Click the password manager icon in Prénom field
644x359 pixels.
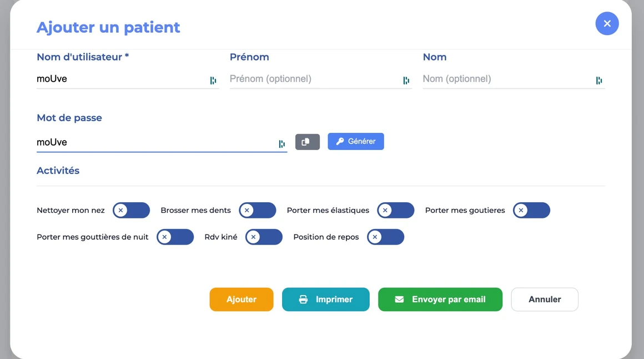coord(406,81)
